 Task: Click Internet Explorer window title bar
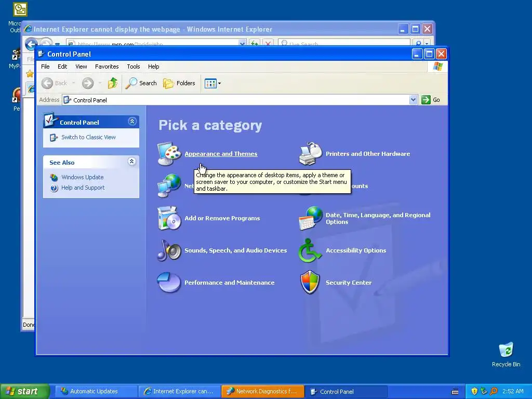point(210,29)
